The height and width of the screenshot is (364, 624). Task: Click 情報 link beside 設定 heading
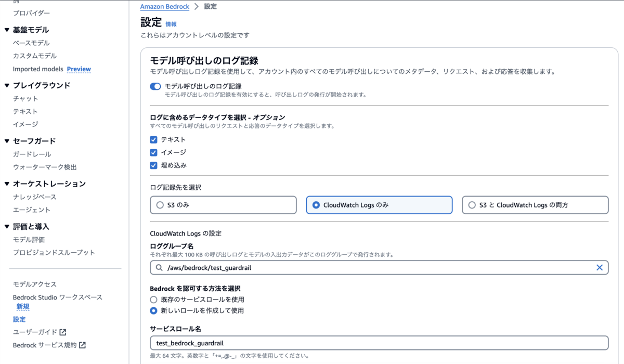(171, 24)
